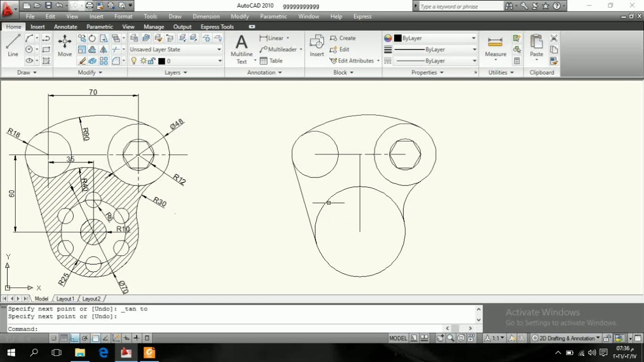Image resolution: width=644 pixels, height=362 pixels.
Task: Open the Quick Calculator icon in Utilities
Action: pos(517,61)
